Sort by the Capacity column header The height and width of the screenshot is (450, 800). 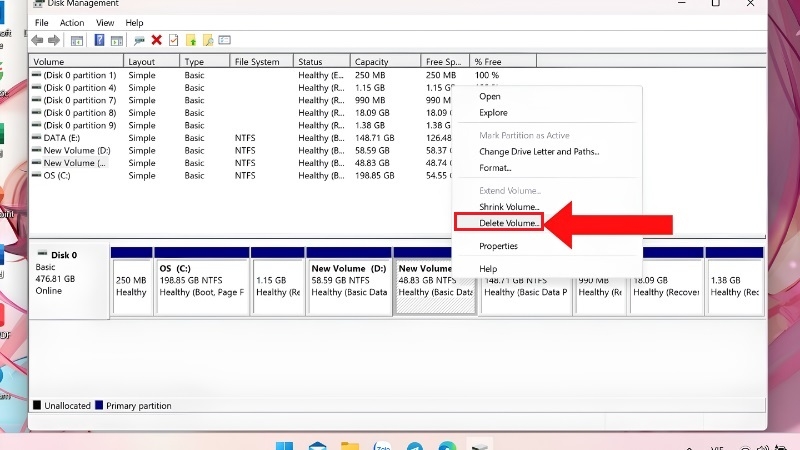386,61
